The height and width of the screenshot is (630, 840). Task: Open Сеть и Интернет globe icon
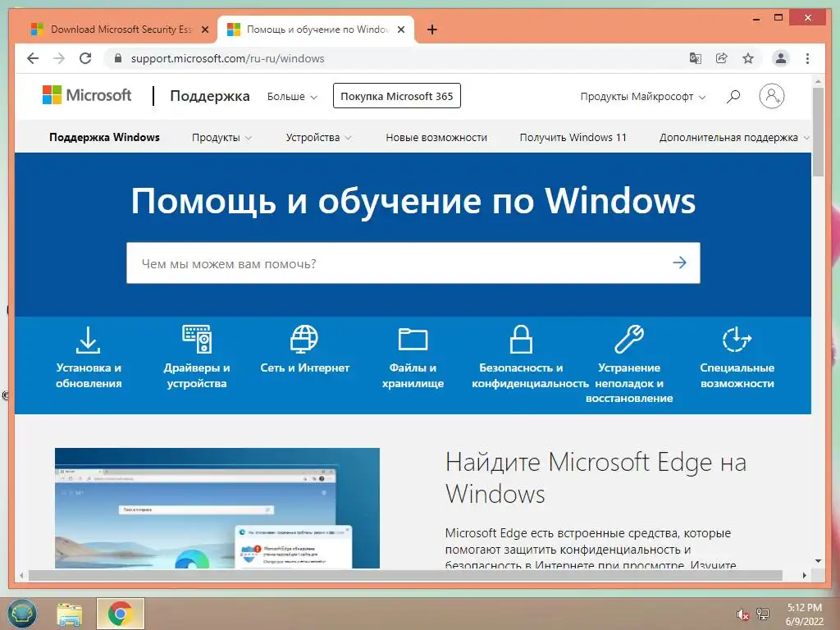304,339
